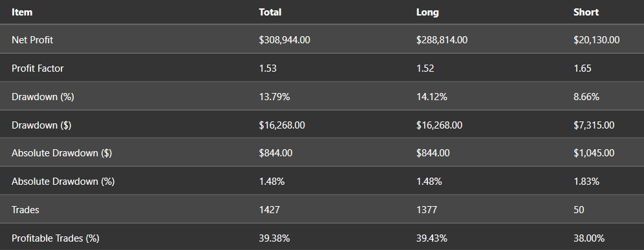The image size is (644, 250).
Task: Click the Trades row label
Action: (25, 210)
